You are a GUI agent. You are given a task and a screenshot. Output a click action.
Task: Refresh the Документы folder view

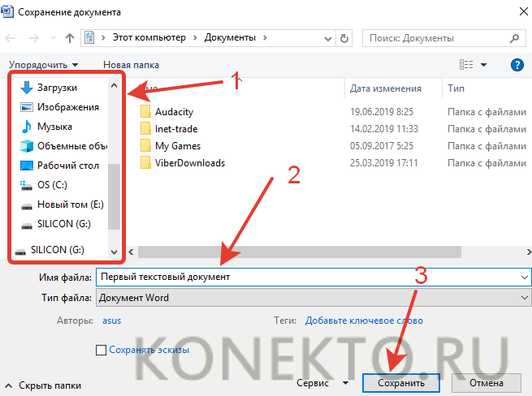344,38
